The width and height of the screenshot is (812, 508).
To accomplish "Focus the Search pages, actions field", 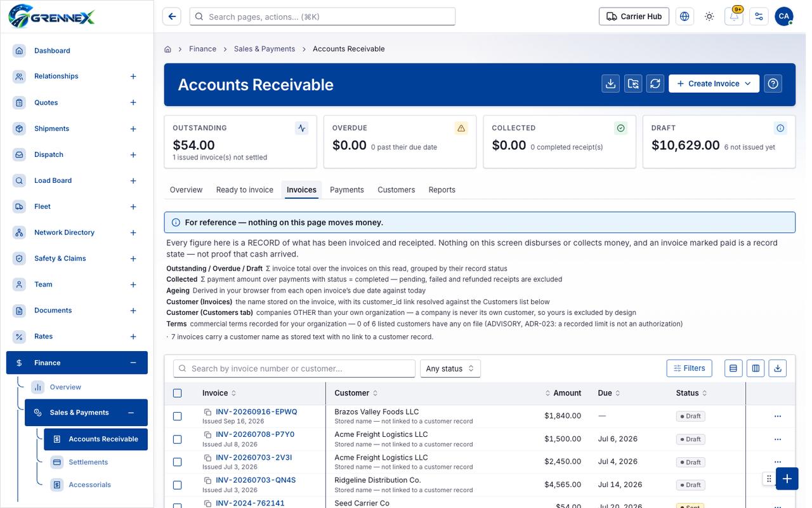I will point(322,17).
